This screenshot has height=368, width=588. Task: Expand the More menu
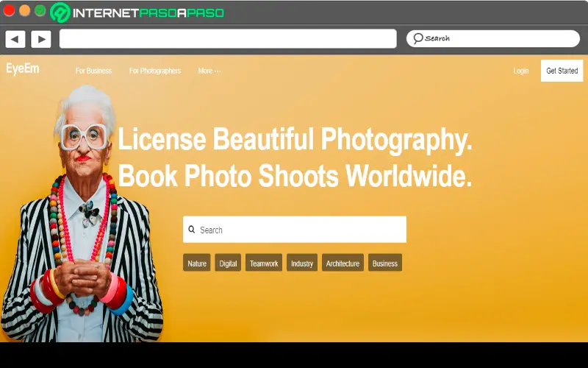point(209,71)
